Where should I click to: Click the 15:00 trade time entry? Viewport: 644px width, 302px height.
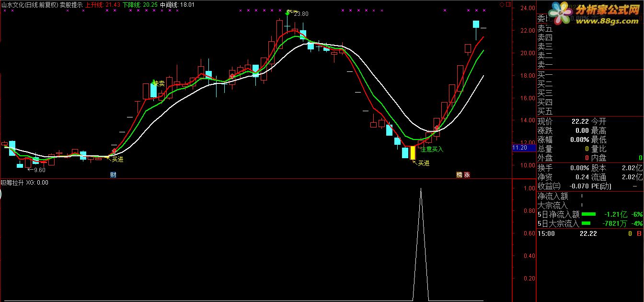[546, 233]
